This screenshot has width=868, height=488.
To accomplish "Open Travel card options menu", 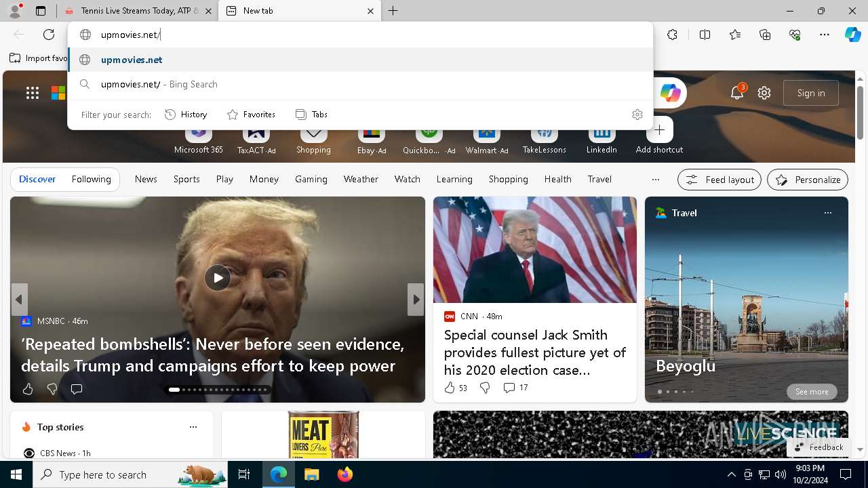I will click(x=827, y=213).
